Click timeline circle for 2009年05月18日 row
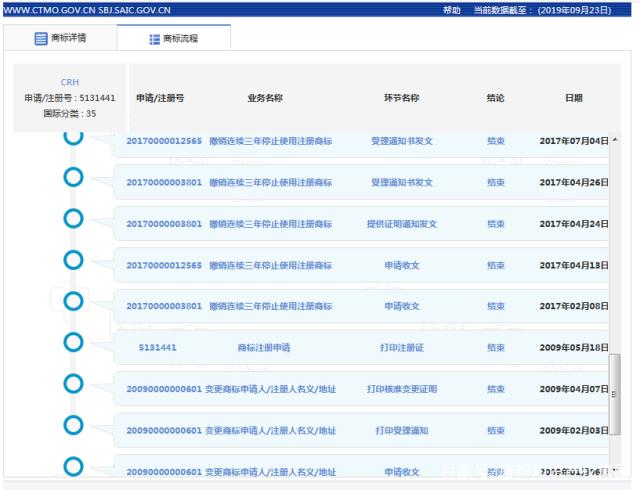 (x=73, y=343)
